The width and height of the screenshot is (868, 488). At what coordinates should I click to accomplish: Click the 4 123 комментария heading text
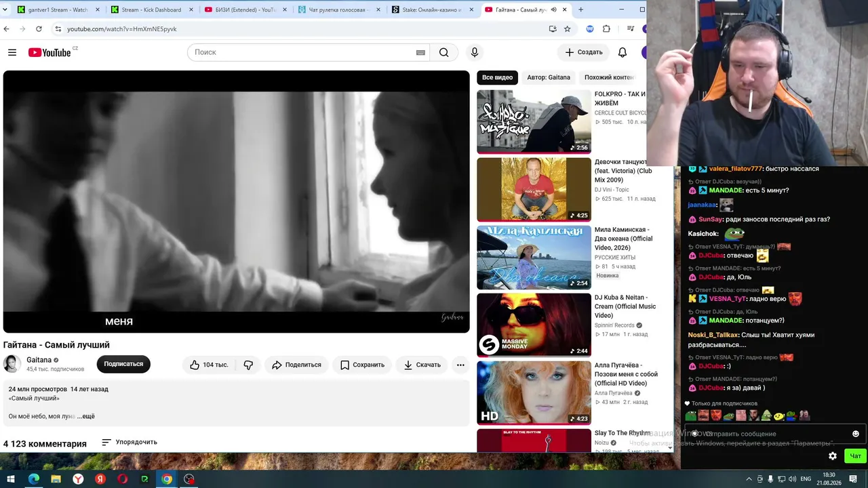click(45, 444)
